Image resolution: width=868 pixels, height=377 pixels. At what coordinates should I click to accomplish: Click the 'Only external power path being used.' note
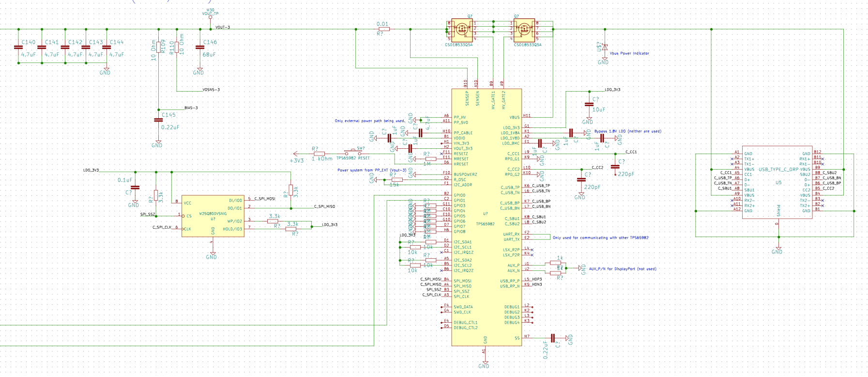pyautogui.click(x=370, y=121)
